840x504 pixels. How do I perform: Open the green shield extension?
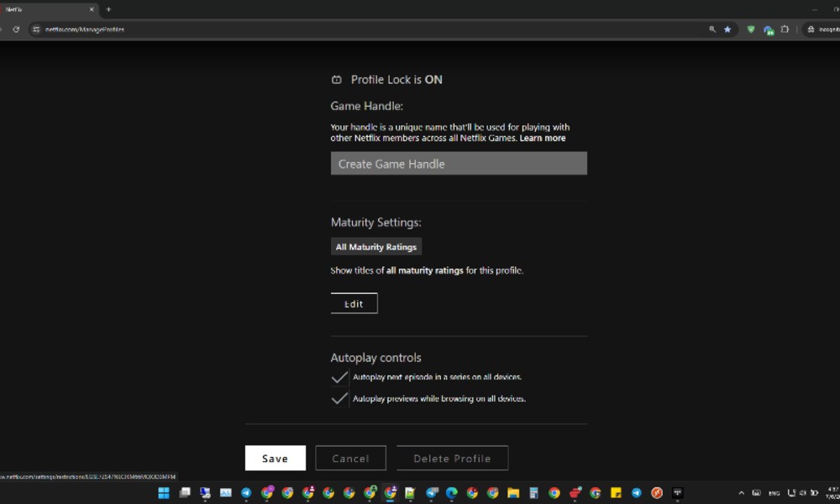click(750, 29)
